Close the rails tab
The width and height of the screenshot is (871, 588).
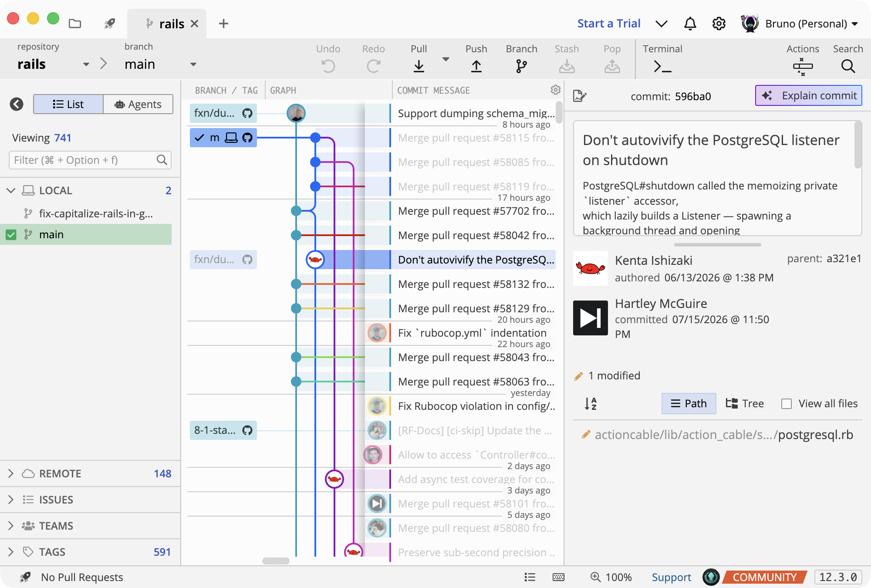[x=195, y=24]
